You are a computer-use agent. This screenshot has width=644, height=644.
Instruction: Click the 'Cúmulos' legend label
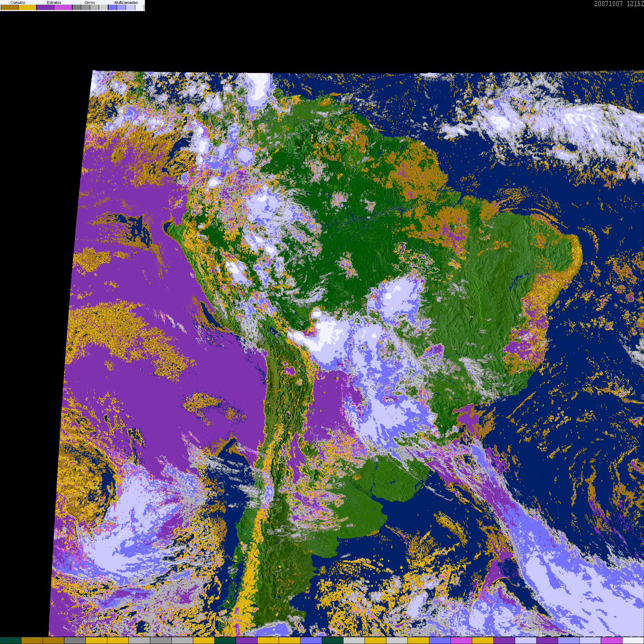pyautogui.click(x=18, y=3)
